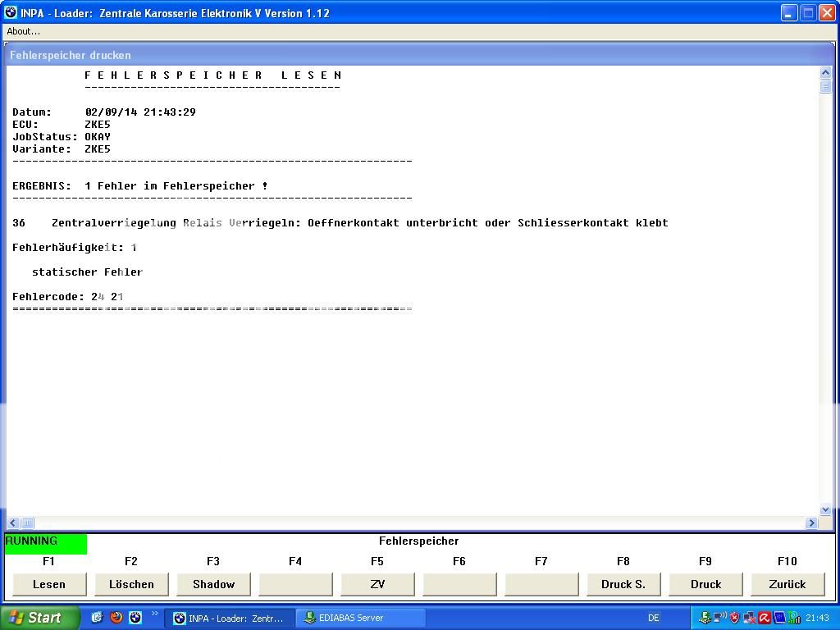Launch Firefox from quick launch bar
Image resolution: width=840 pixels, height=630 pixels.
pyautogui.click(x=116, y=618)
